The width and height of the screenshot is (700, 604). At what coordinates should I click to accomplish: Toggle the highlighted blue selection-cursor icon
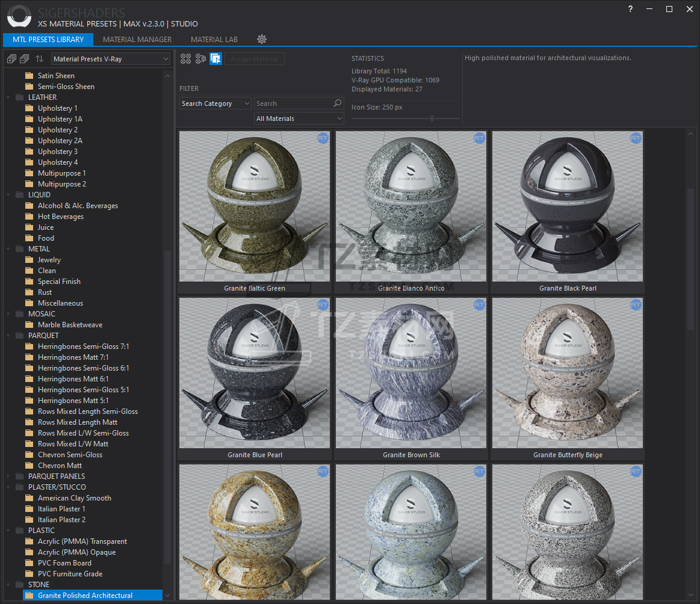(215, 58)
